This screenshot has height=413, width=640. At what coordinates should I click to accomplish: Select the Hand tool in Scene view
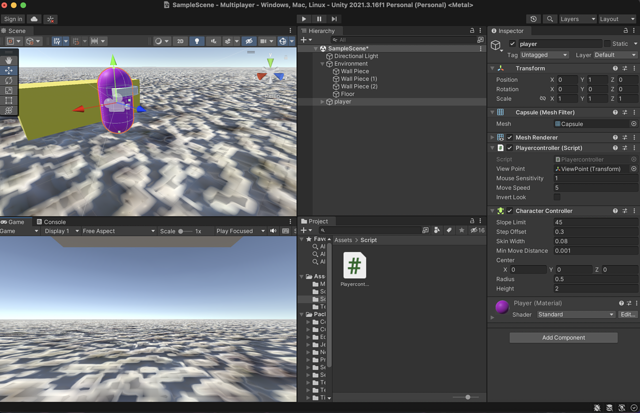(x=9, y=60)
